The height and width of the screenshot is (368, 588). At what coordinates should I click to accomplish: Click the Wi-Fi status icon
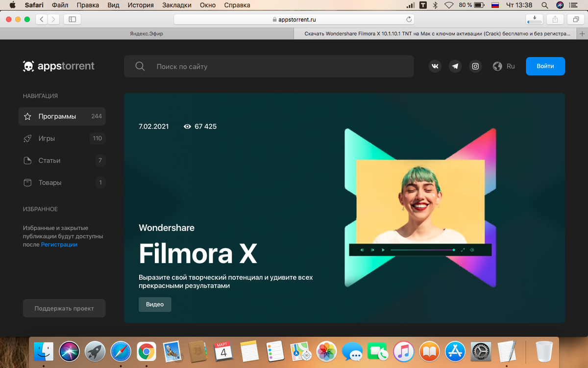449,5
